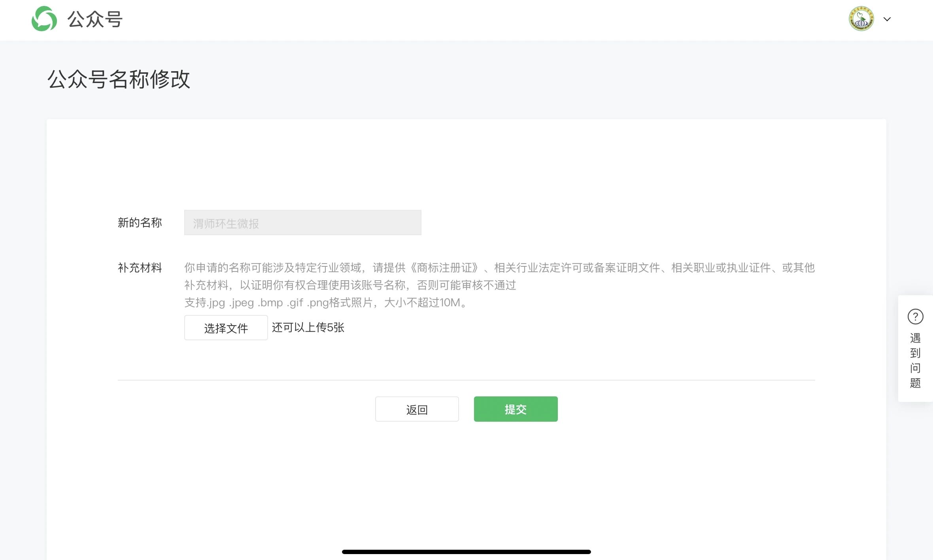This screenshot has height=560, width=933.
Task: Click the 还可以上传5张 remaining upload text
Action: (x=308, y=327)
